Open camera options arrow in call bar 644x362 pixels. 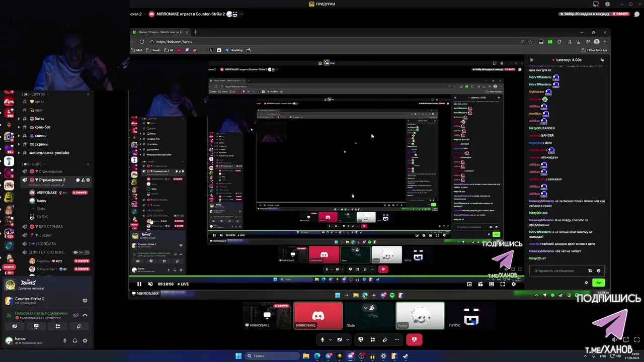coord(347,339)
